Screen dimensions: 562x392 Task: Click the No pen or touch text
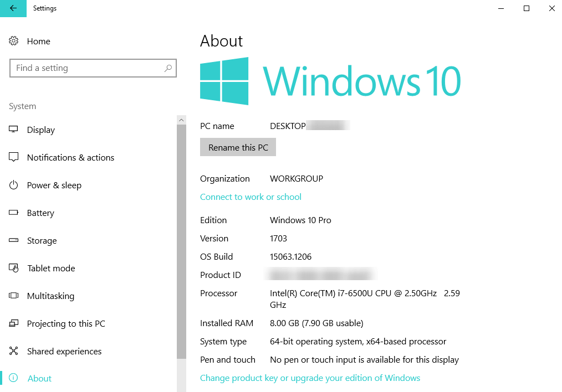pos(364,360)
